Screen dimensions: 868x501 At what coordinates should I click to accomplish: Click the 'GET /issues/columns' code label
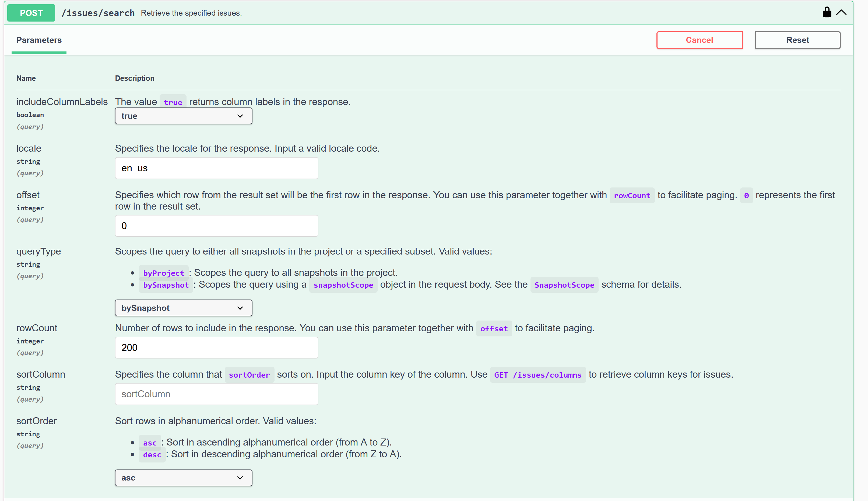(x=538, y=375)
